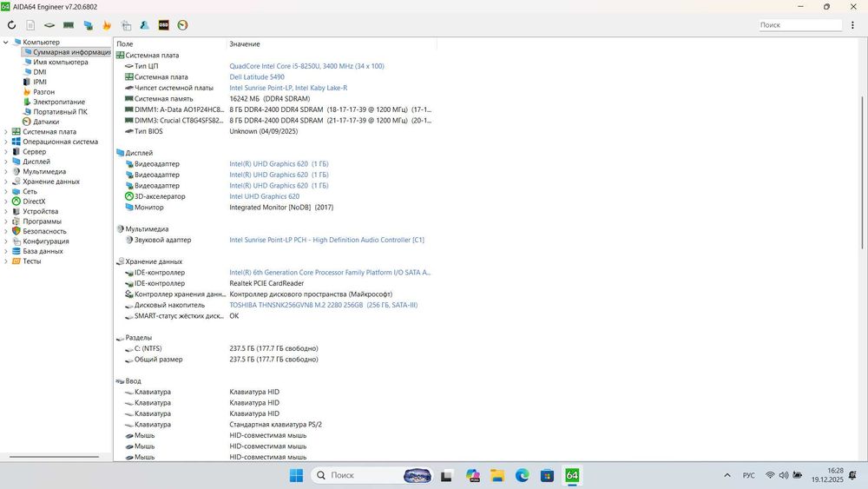Screen dimensions: 868x489
Task: Expand the Сервер tree node
Action: tap(5, 152)
